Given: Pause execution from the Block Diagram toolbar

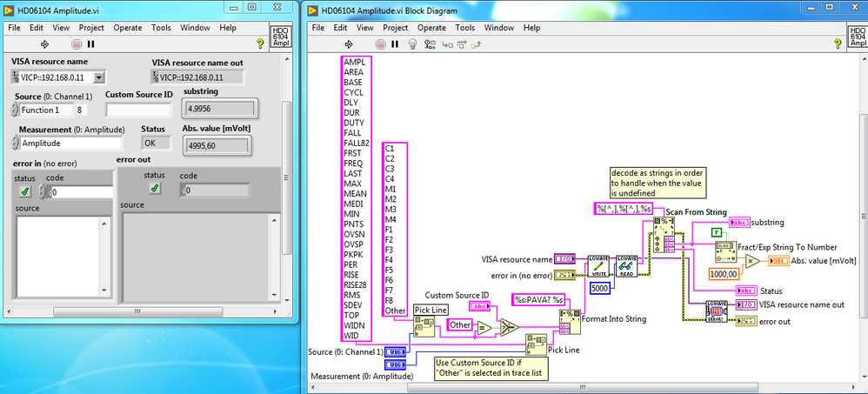Looking at the screenshot, I should tap(395, 44).
